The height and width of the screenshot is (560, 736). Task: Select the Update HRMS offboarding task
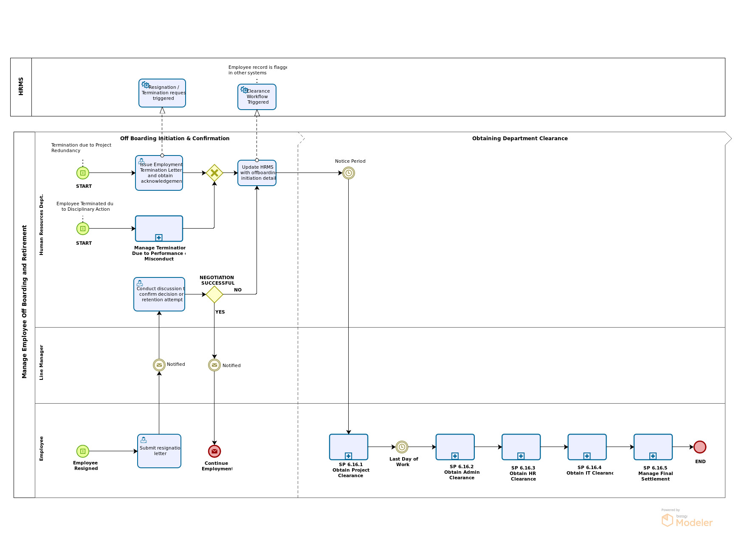[x=257, y=173]
